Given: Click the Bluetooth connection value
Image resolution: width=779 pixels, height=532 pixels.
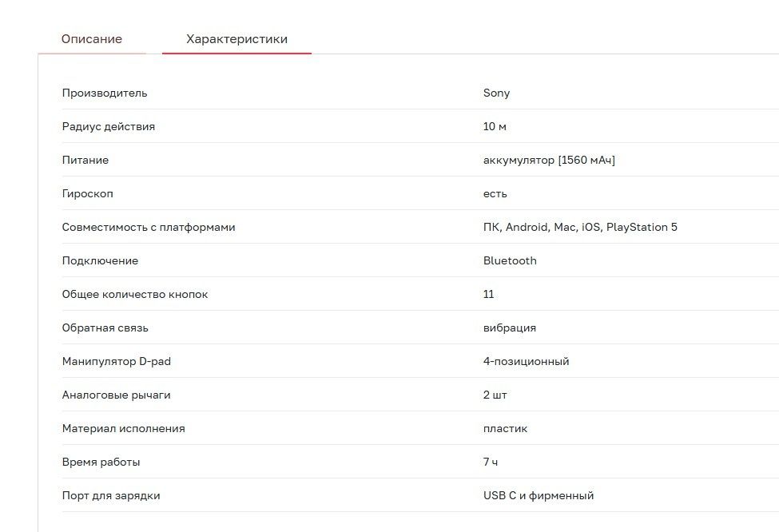Looking at the screenshot, I should [x=510, y=260].
